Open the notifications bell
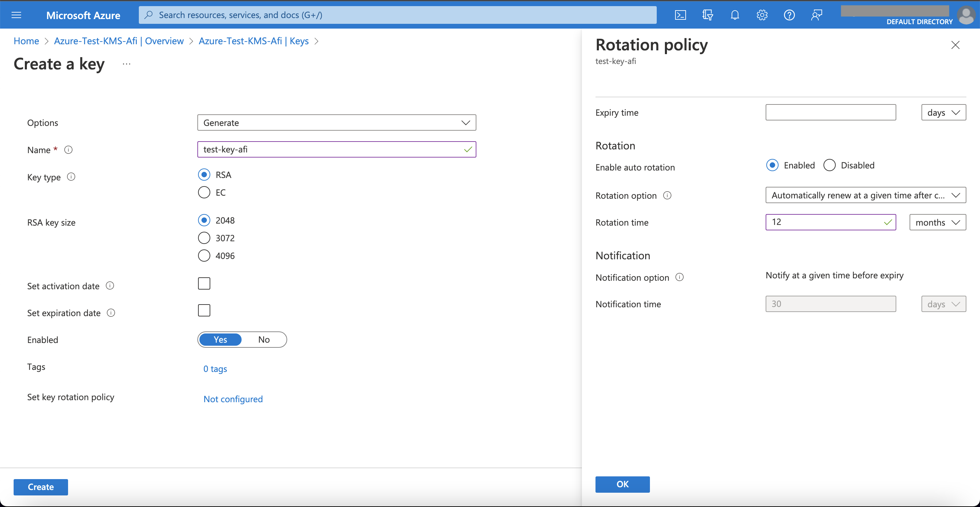The image size is (980, 507). coord(735,15)
